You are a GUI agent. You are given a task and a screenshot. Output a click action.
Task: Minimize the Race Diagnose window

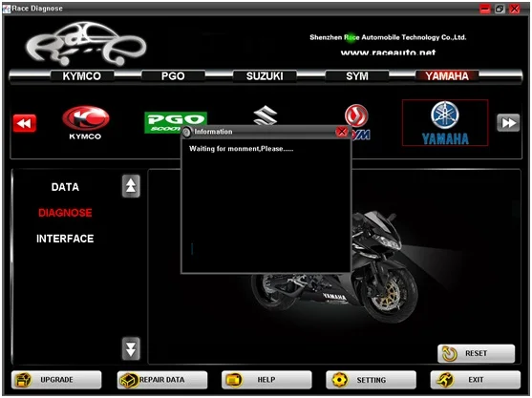pos(485,9)
